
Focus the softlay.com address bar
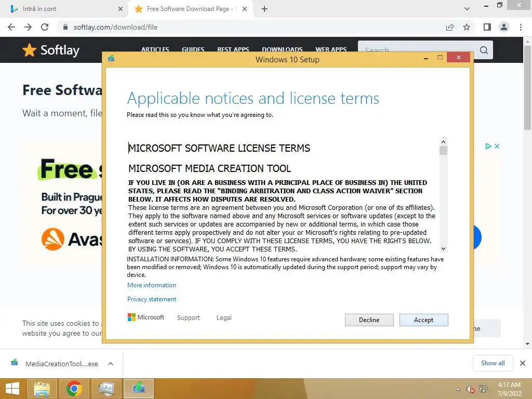pyautogui.click(x=251, y=27)
